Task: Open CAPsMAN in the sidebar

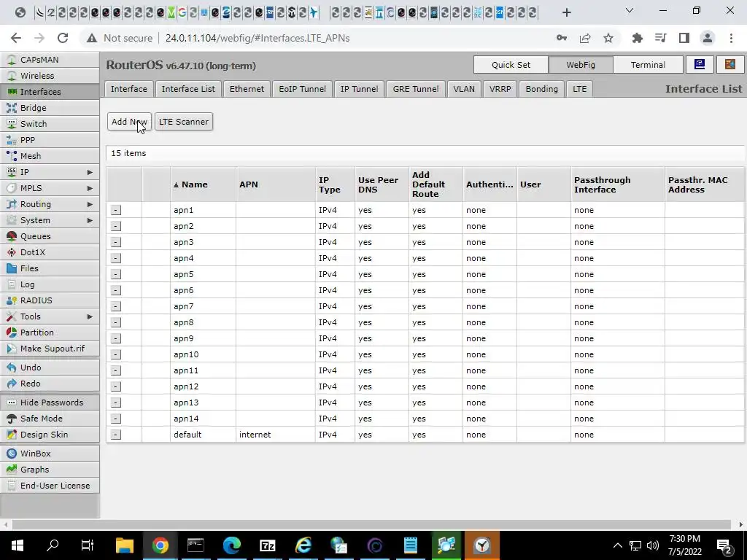Action: pos(50,60)
